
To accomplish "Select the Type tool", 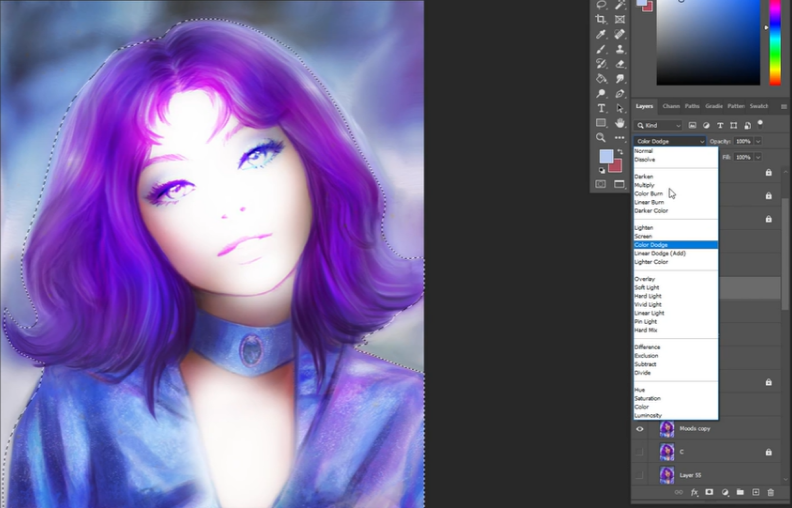I will (601, 108).
